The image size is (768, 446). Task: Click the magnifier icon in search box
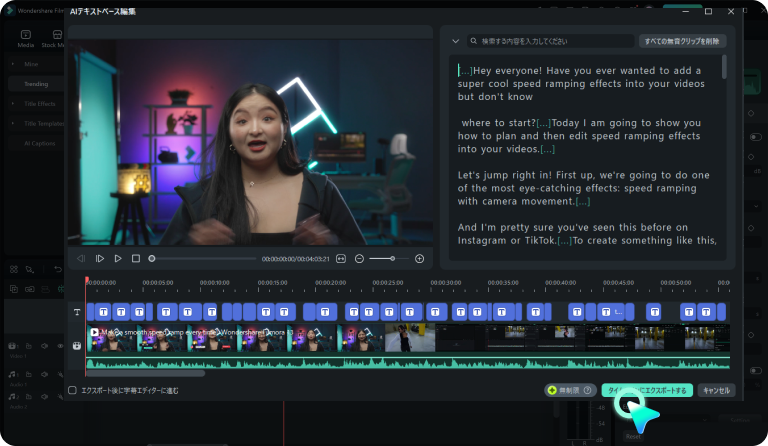coord(474,41)
